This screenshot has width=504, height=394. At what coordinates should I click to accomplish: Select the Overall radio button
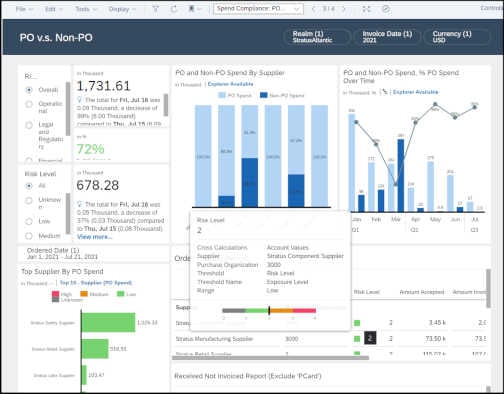[x=29, y=90]
